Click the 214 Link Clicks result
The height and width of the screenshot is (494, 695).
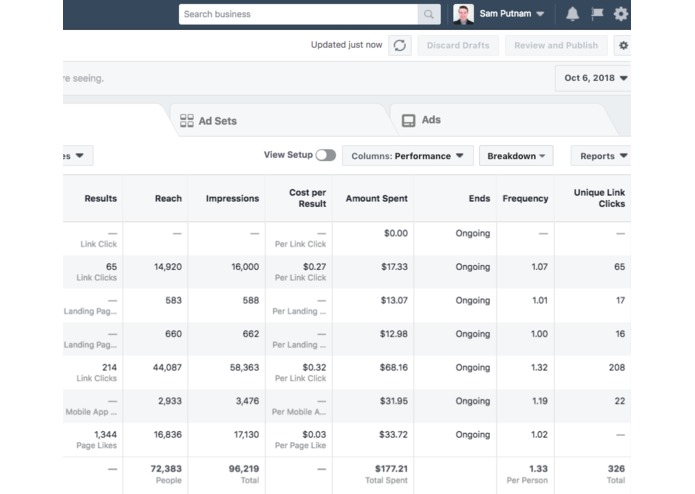pyautogui.click(x=109, y=367)
